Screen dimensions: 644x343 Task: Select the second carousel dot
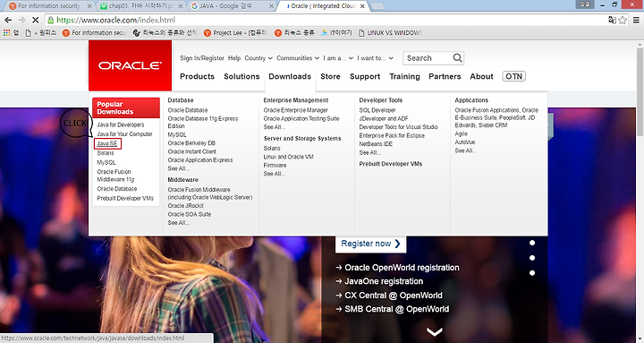(x=532, y=258)
